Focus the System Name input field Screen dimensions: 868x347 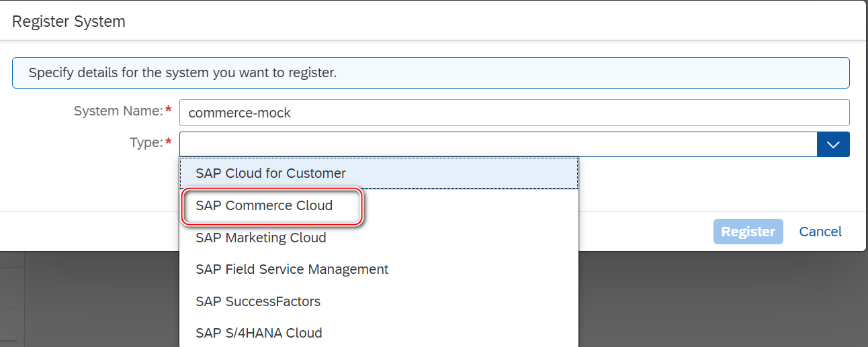pyautogui.click(x=514, y=113)
